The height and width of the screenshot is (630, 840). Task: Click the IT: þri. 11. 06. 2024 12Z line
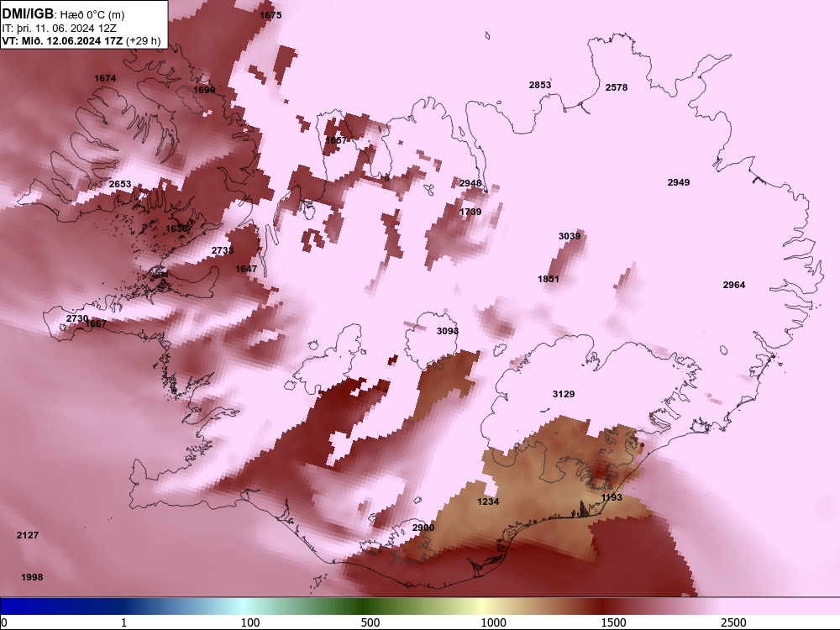[x=59, y=28]
